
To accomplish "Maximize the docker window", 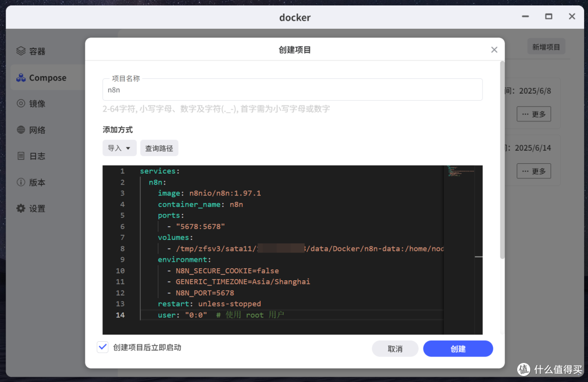I will [x=549, y=16].
